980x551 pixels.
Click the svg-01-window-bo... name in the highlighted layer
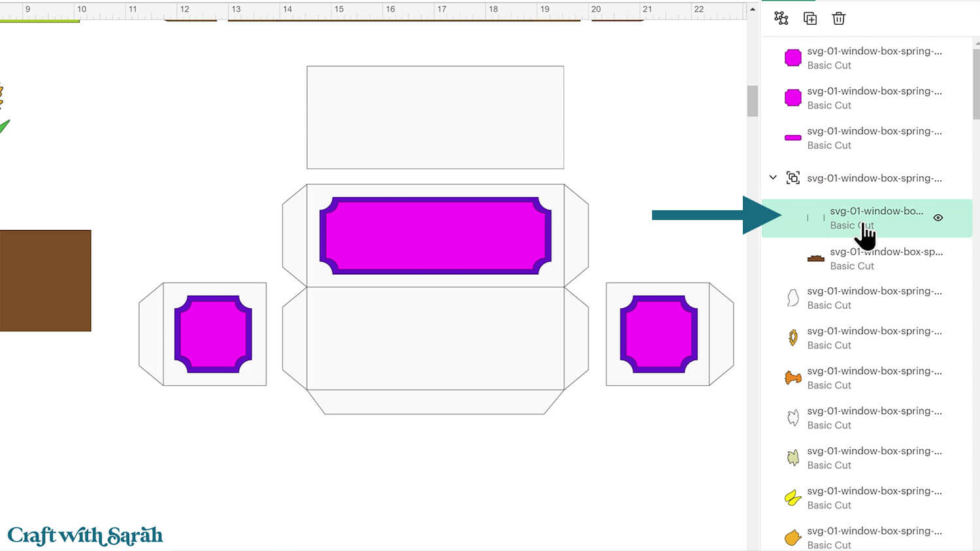click(x=877, y=211)
